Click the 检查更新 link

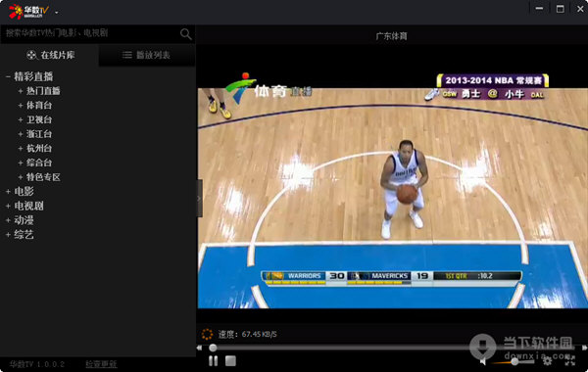[101, 364]
